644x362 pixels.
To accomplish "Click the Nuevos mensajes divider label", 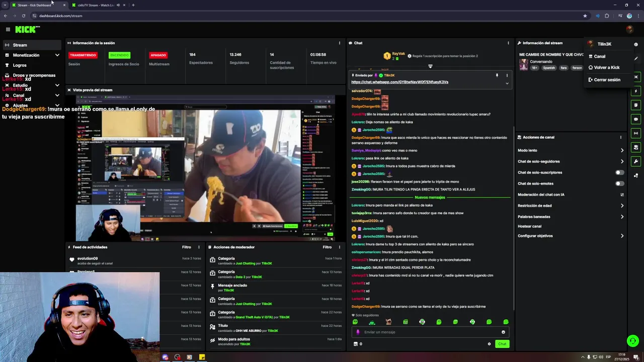I will tap(430, 198).
